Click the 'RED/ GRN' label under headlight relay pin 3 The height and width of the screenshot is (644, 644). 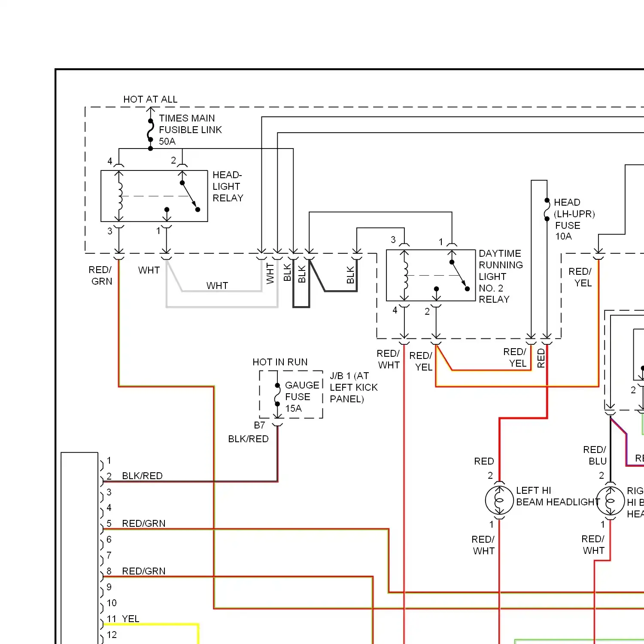(101, 275)
